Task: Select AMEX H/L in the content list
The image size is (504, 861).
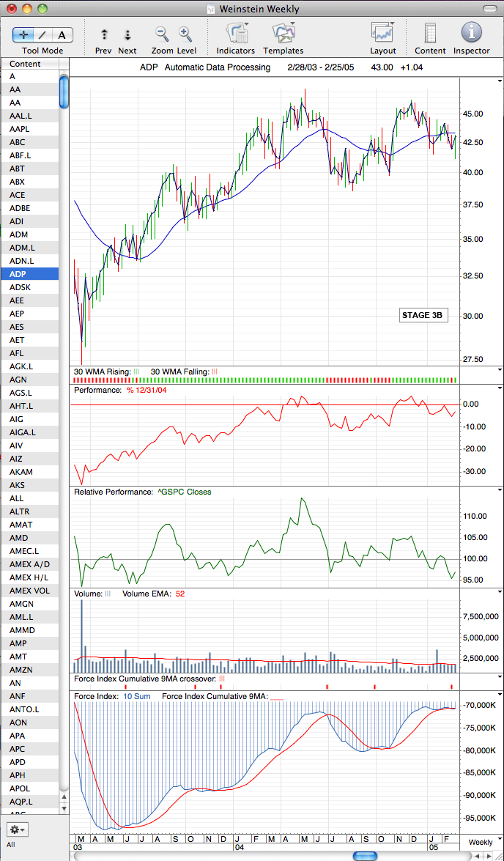Action: coord(29,577)
